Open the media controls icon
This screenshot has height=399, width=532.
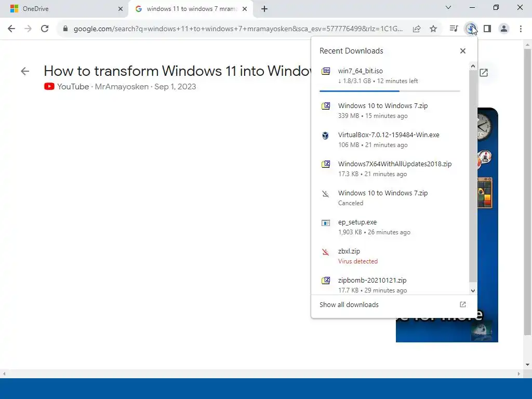[454, 29]
